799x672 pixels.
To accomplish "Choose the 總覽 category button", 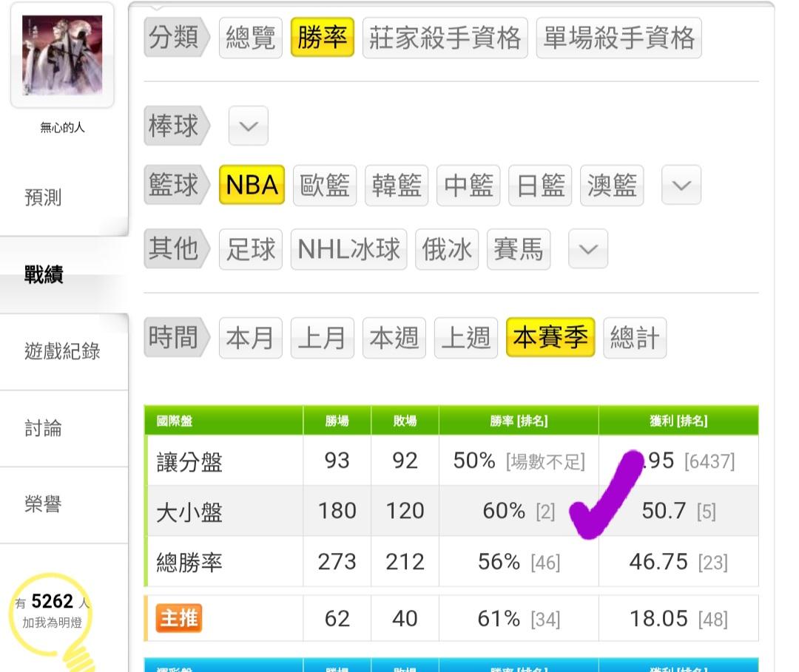I will coord(250,38).
